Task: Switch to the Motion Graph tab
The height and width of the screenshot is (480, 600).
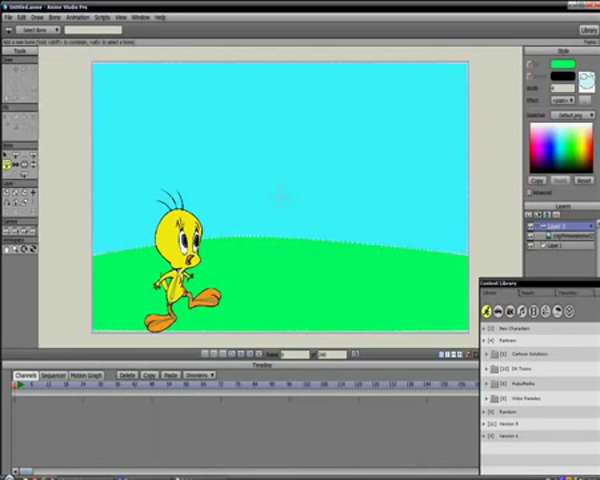Action: coord(86,376)
